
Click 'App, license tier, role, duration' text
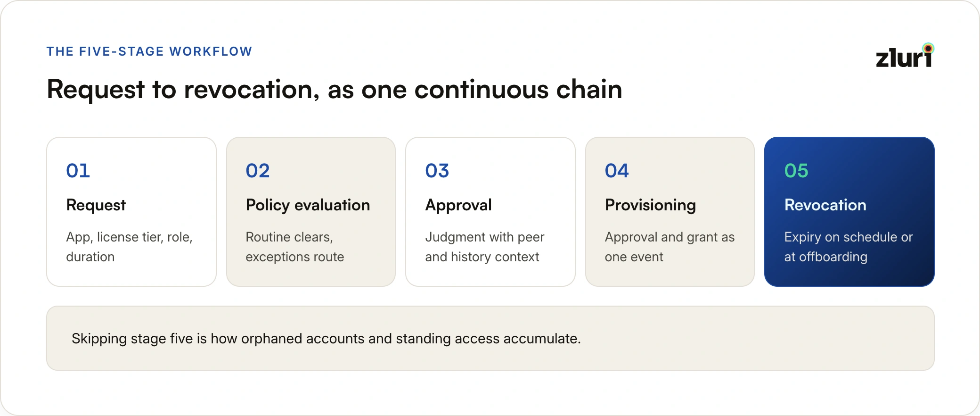(130, 247)
